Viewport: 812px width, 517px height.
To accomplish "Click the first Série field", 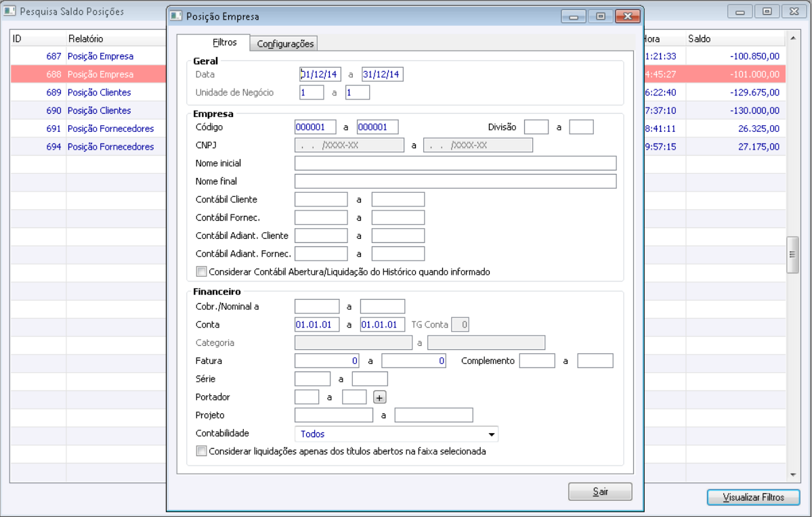I will pyautogui.click(x=312, y=380).
